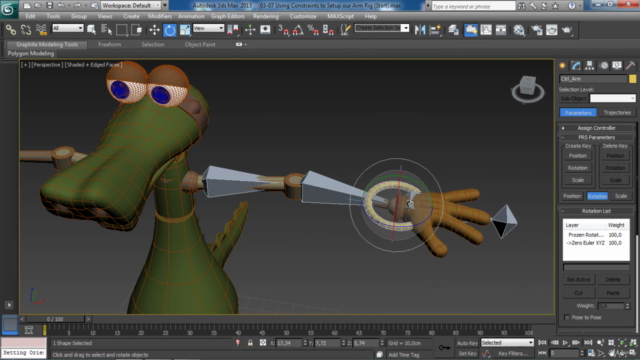Choose the Rectangular Selection Region tool
This screenshot has height=360, width=640.
click(x=122, y=30)
